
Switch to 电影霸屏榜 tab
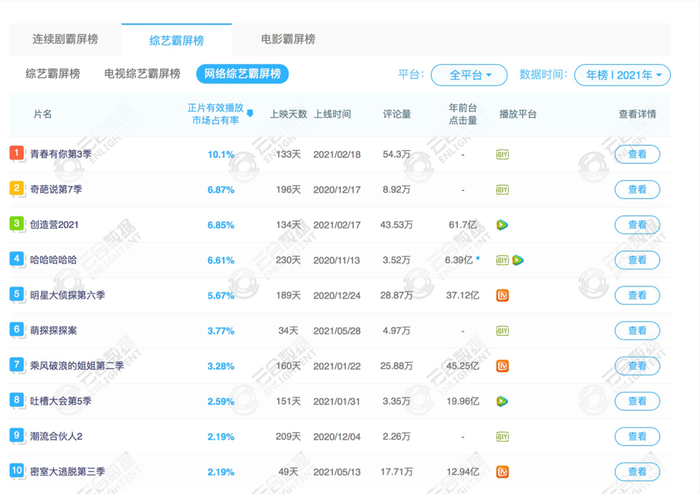(288, 39)
